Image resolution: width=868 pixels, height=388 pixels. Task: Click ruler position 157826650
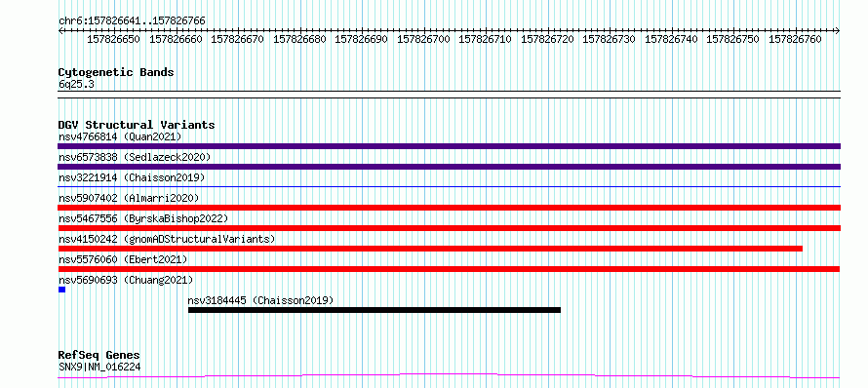(x=113, y=39)
